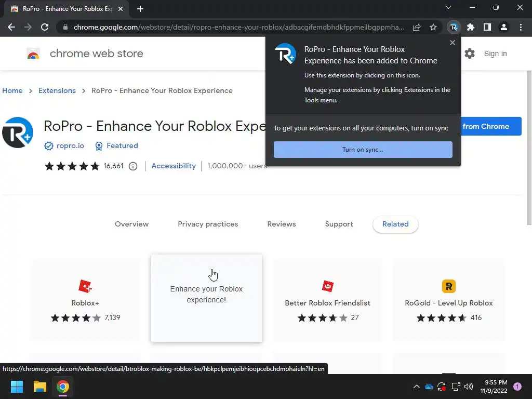The width and height of the screenshot is (532, 399).
Task: Click the page vertical scrollbar
Action: pos(529,148)
